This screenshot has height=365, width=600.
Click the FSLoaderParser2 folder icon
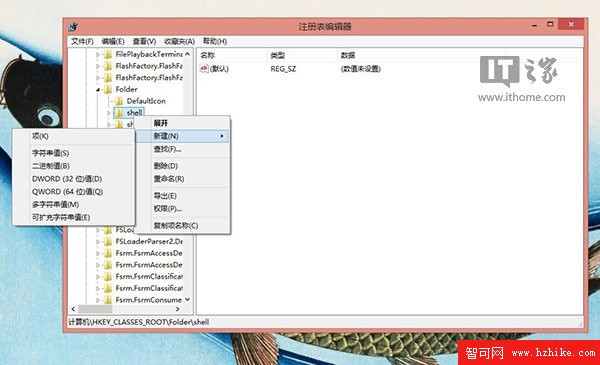point(108,241)
